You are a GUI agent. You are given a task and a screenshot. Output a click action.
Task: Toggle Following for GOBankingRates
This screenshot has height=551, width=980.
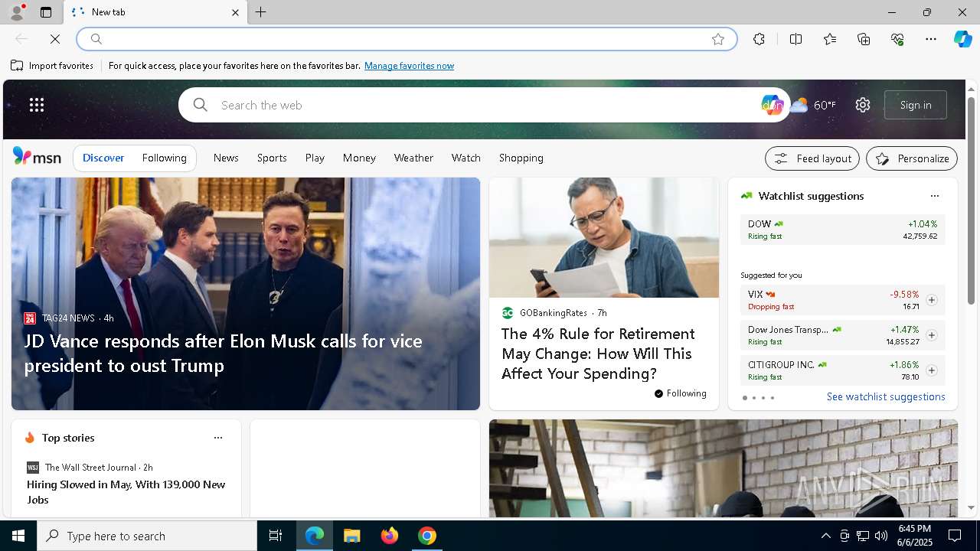point(680,393)
